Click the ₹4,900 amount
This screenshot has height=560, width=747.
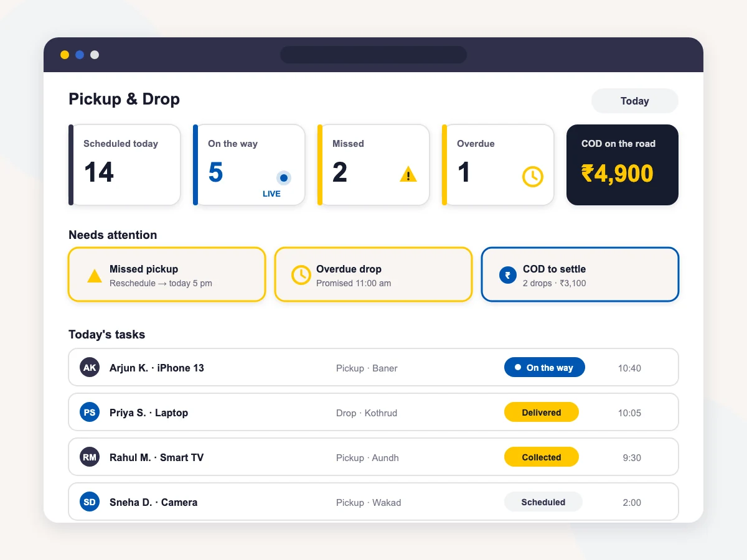[618, 174]
